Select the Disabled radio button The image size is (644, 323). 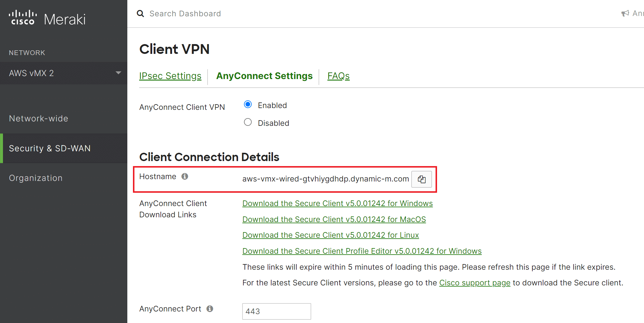pyautogui.click(x=248, y=122)
